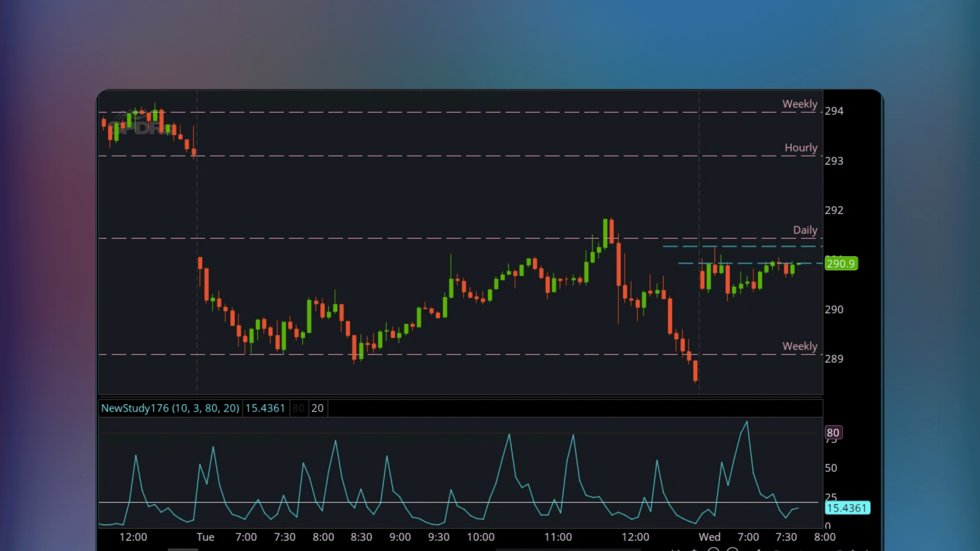This screenshot has width=980, height=551.
Task: Click the double-arrow pan icon near the timeline
Action: pyautogui.click(x=676, y=550)
